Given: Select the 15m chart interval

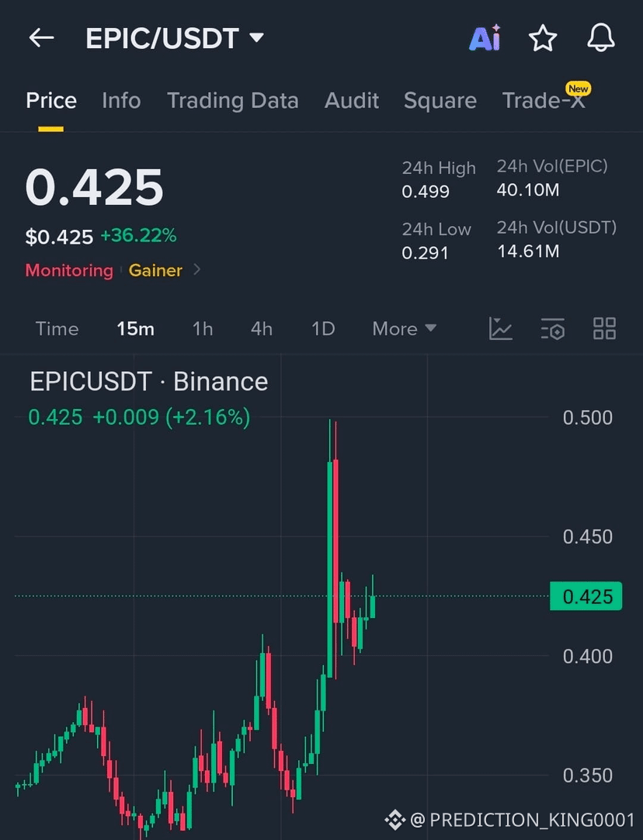Looking at the screenshot, I should [x=136, y=328].
